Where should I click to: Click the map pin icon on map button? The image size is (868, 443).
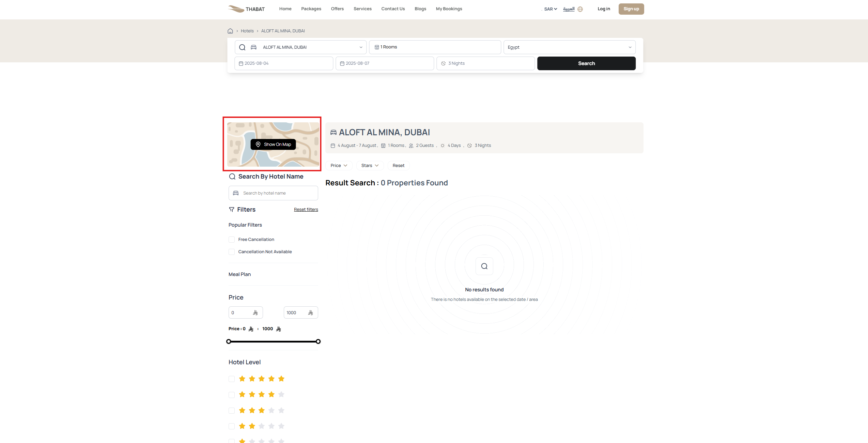258,144
